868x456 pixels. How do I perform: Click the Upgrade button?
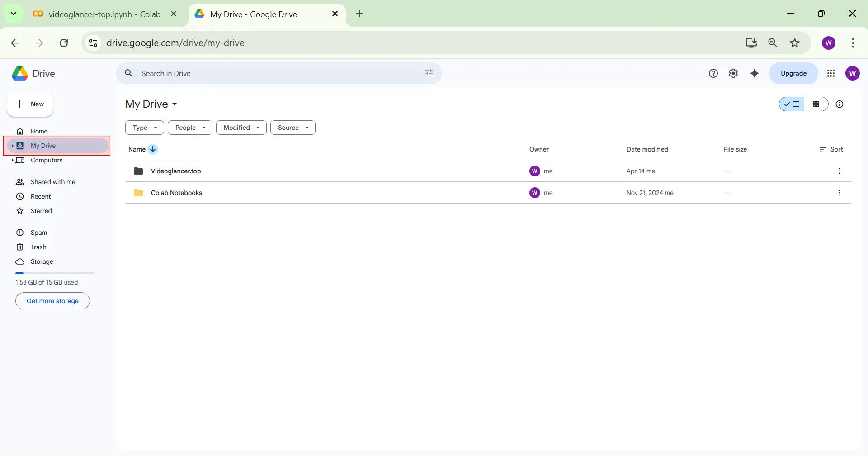click(793, 73)
